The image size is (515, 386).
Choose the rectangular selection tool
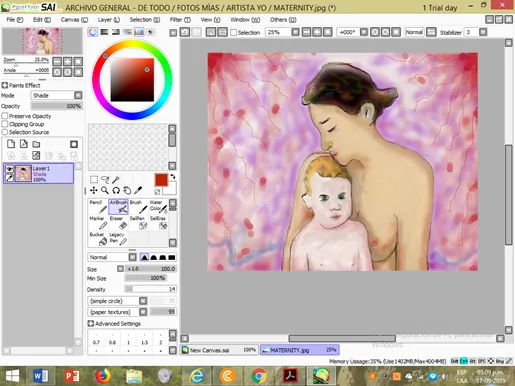pyautogui.click(x=94, y=180)
